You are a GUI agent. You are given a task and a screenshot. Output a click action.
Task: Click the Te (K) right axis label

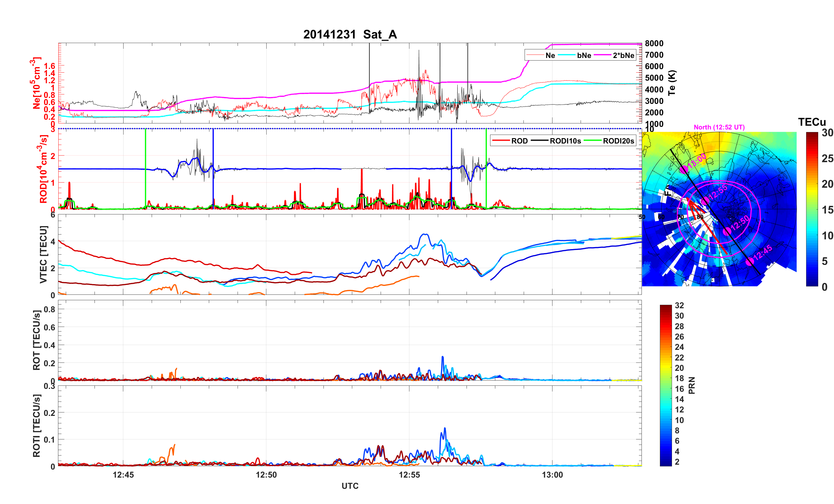(672, 83)
